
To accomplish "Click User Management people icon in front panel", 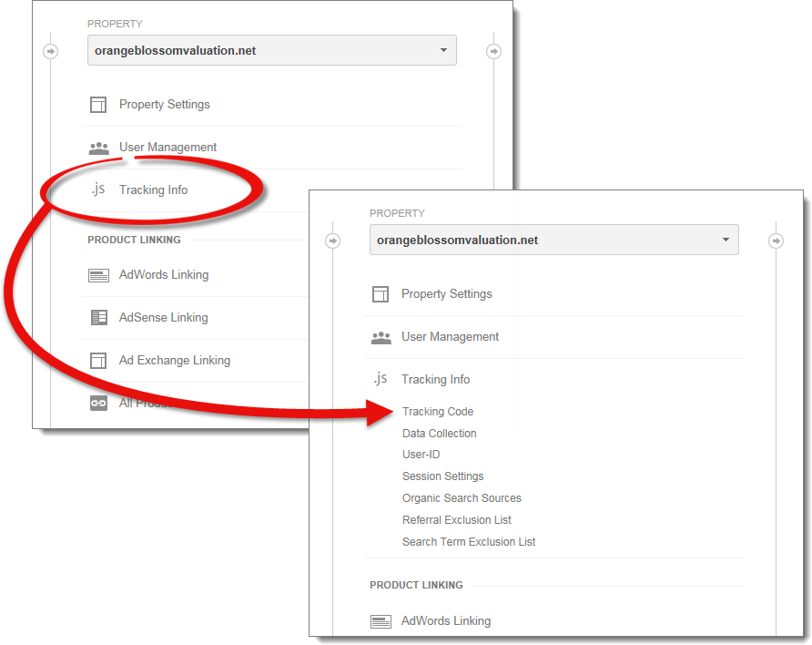I will tap(381, 338).
